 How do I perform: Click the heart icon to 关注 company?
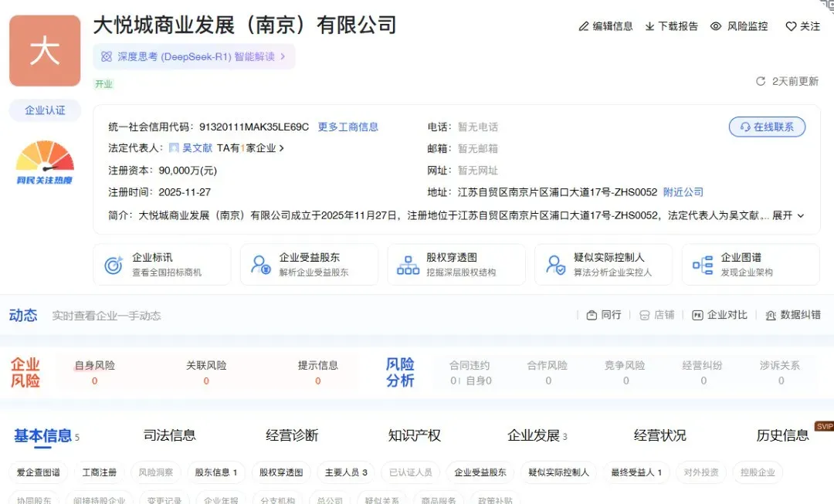[791, 26]
